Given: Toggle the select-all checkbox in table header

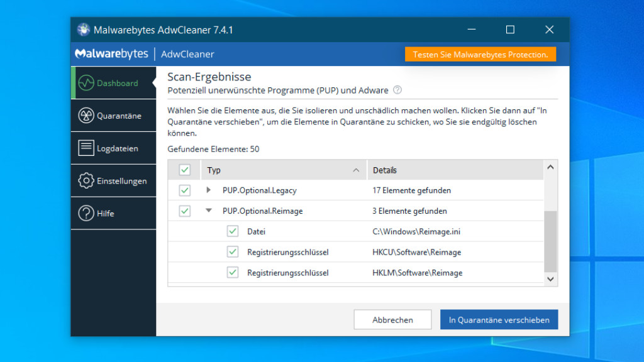Looking at the screenshot, I should [185, 170].
